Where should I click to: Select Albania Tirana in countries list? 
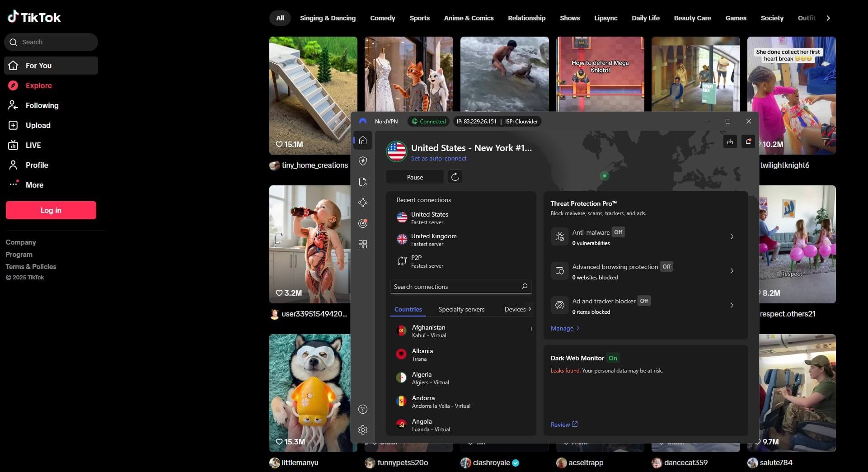[461, 354]
